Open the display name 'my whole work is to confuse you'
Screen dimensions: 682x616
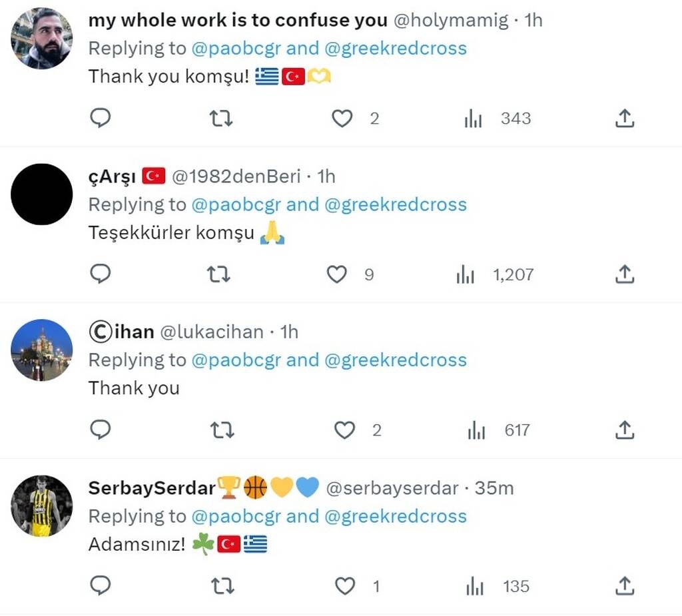click(238, 21)
